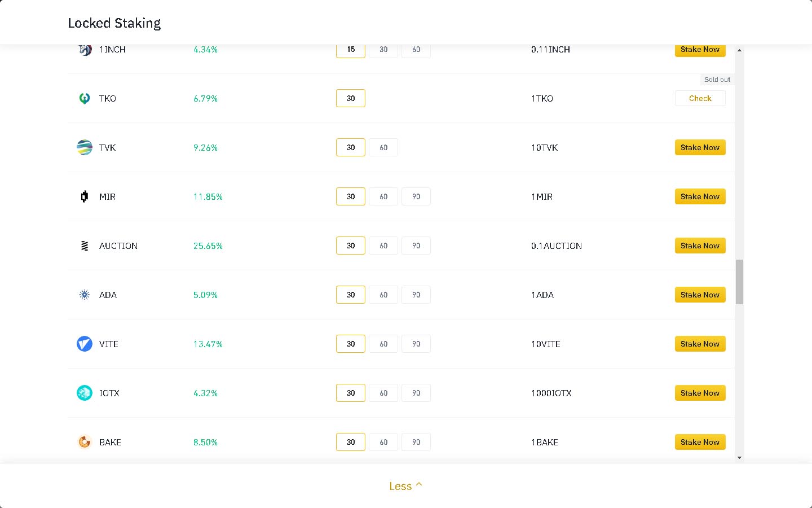The image size is (812, 508).
Task: Select 30-day duration for TKO
Action: (351, 98)
